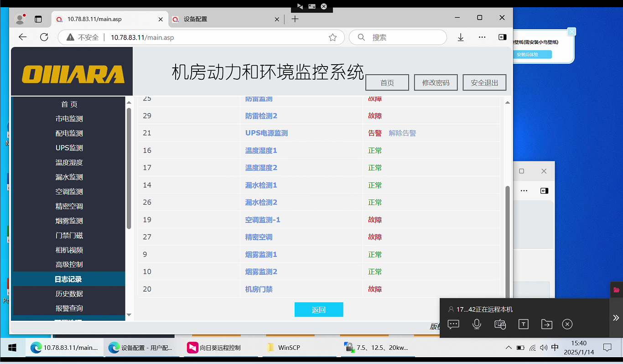Click the cyan 返回 button
623x364 pixels.
(319, 310)
